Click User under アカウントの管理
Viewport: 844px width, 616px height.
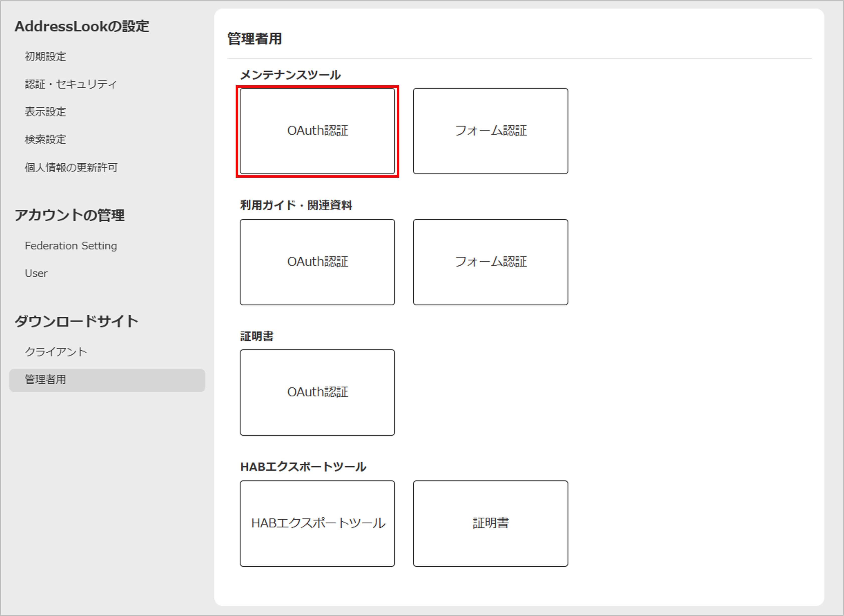(36, 273)
